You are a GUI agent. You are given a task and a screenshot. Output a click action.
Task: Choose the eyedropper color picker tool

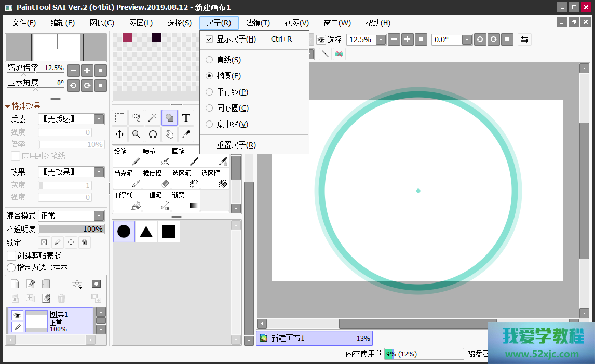pyautogui.click(x=186, y=134)
